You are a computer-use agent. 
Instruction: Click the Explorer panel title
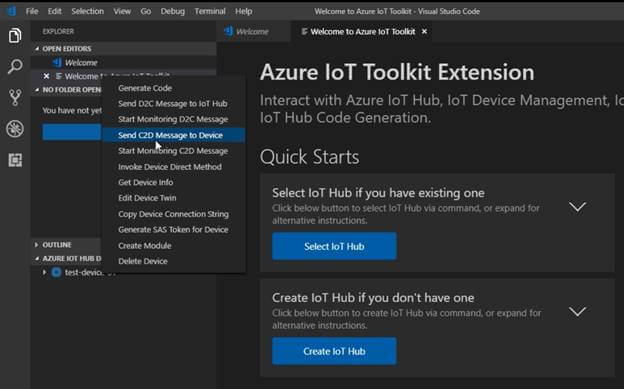point(58,31)
